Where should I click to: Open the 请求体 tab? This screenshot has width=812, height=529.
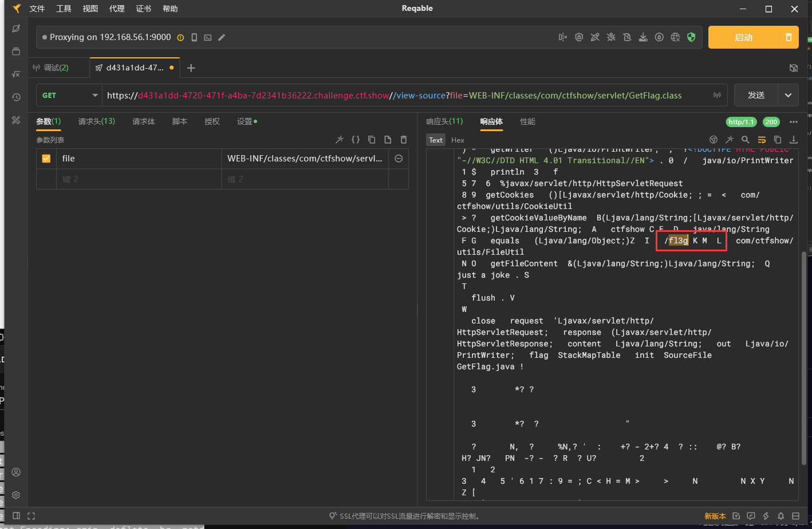(143, 121)
